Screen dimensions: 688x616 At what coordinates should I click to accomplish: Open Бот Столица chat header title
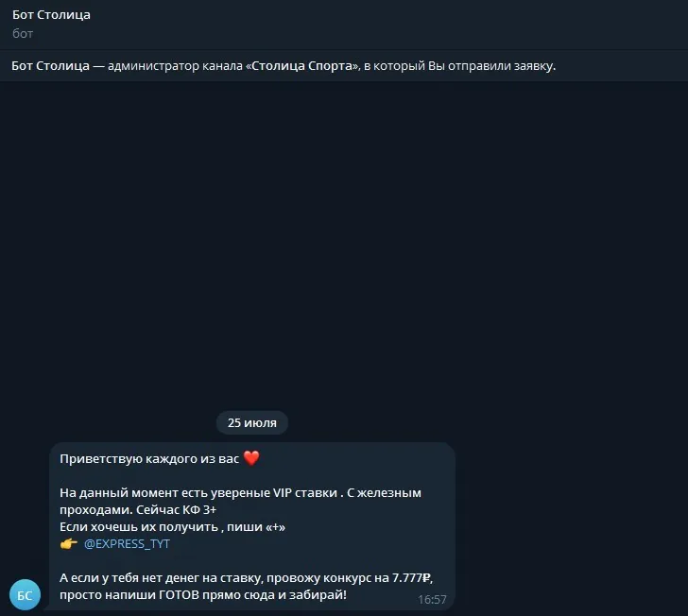[x=51, y=15]
